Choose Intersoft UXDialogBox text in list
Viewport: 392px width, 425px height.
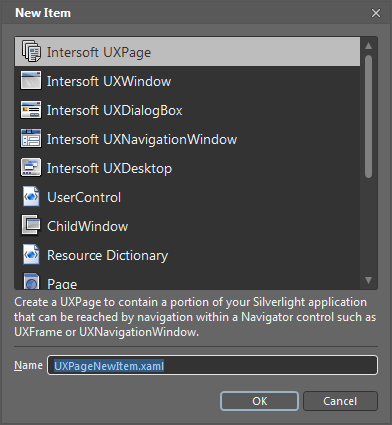click(115, 110)
